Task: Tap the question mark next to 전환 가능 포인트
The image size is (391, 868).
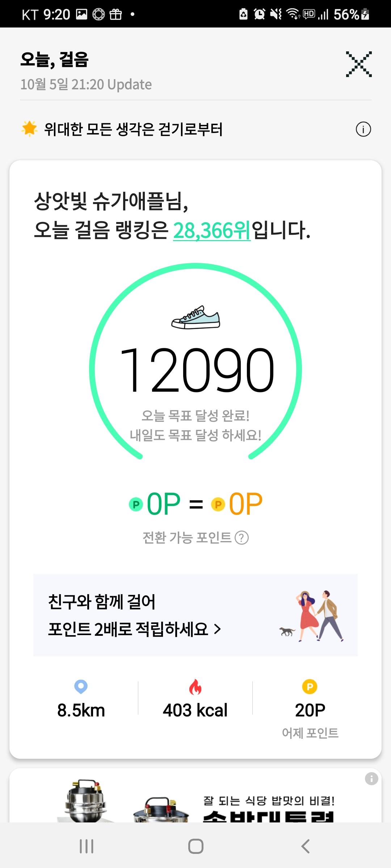Action: pyautogui.click(x=241, y=538)
